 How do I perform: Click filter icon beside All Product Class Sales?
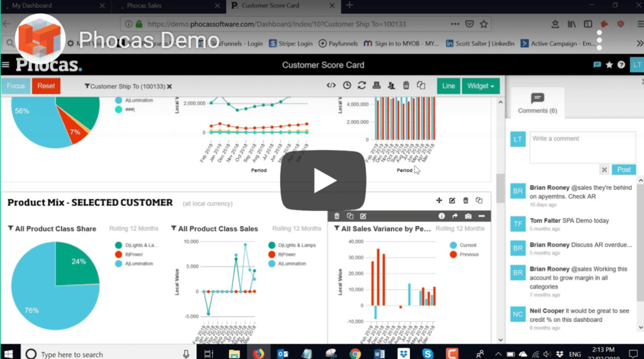(173, 229)
